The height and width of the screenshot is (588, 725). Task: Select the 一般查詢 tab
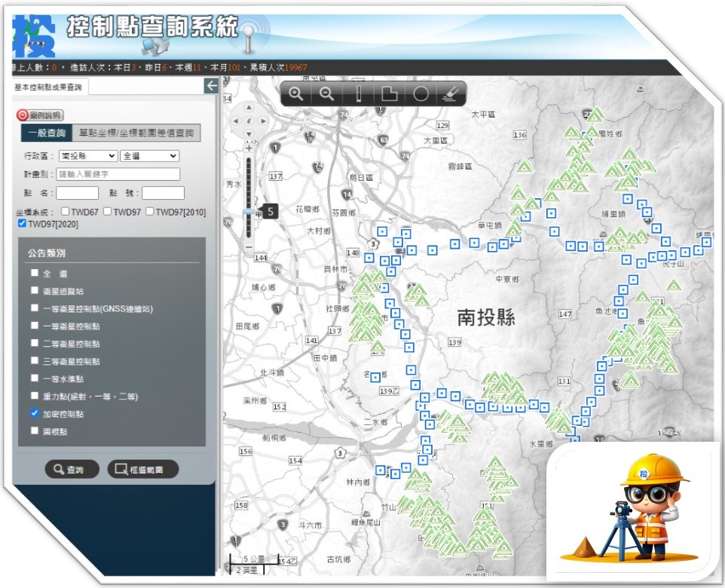pyautogui.click(x=47, y=133)
